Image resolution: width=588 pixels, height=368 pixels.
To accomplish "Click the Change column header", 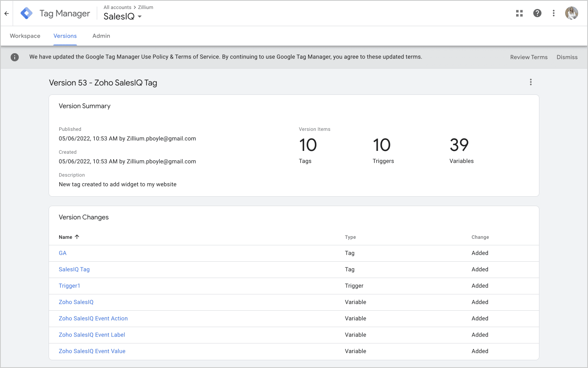I will click(480, 237).
